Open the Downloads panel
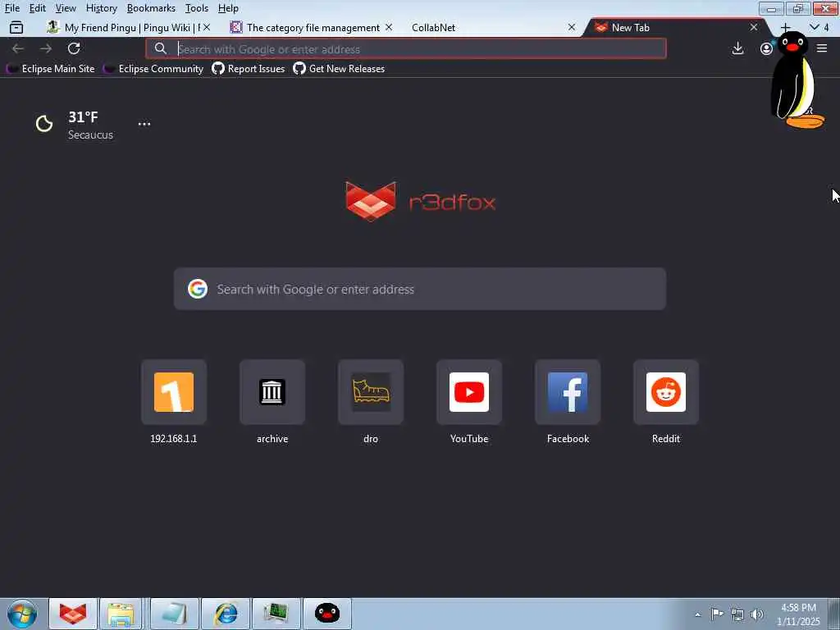The width and height of the screenshot is (840, 630). point(737,48)
